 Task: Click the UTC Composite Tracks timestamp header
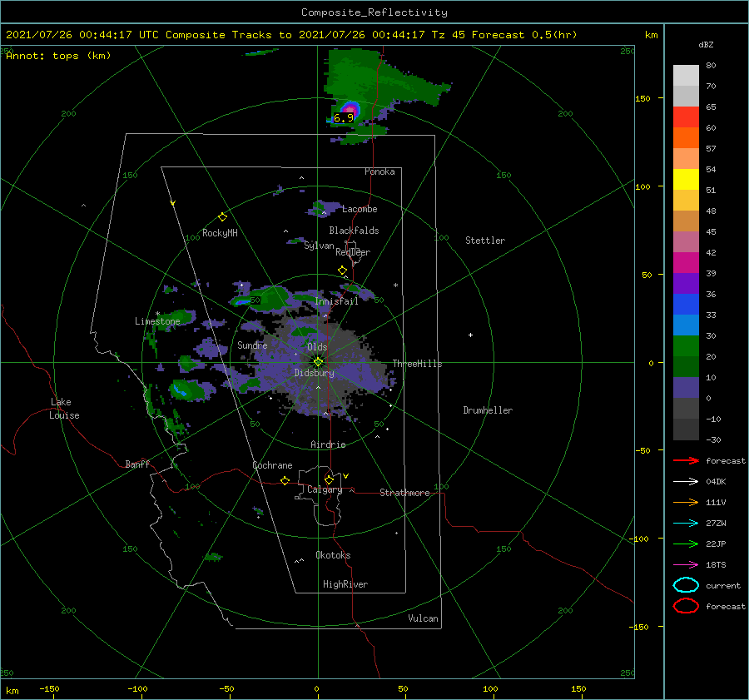(291, 35)
